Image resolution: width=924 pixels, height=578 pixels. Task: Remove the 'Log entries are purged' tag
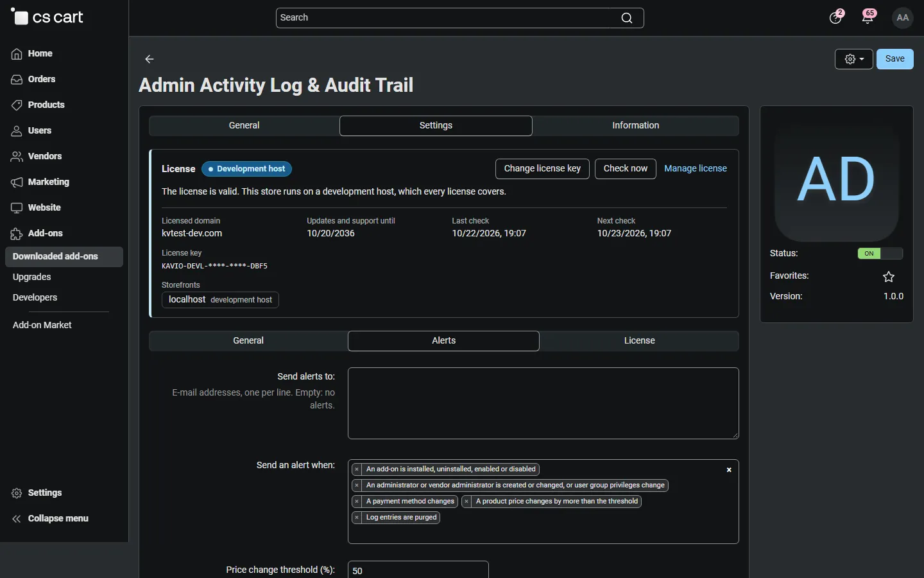[357, 518]
